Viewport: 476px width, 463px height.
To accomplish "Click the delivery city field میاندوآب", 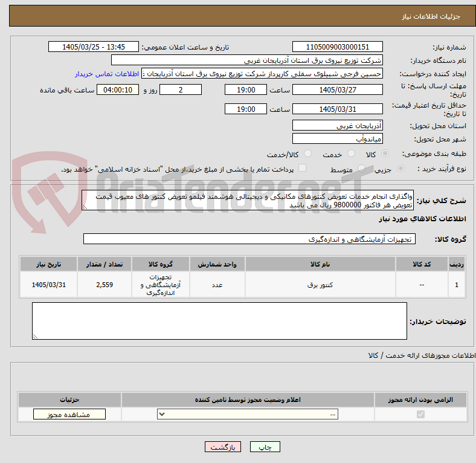I will click(x=338, y=138).
